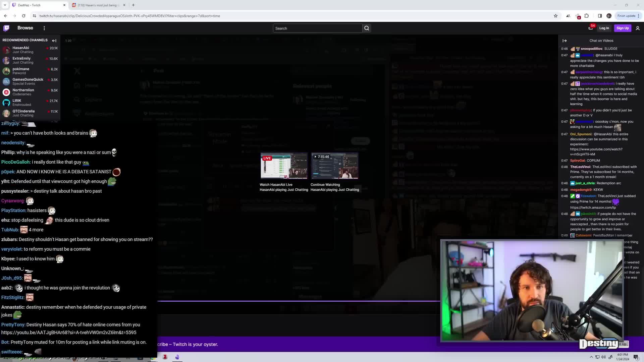Image resolution: width=644 pixels, height=362 pixels.
Task: Open the megaphone extension icon
Action: pos(568,16)
